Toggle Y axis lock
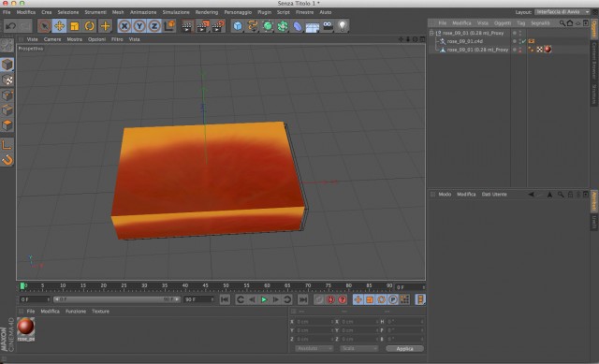This screenshot has width=599, height=364. click(139, 26)
